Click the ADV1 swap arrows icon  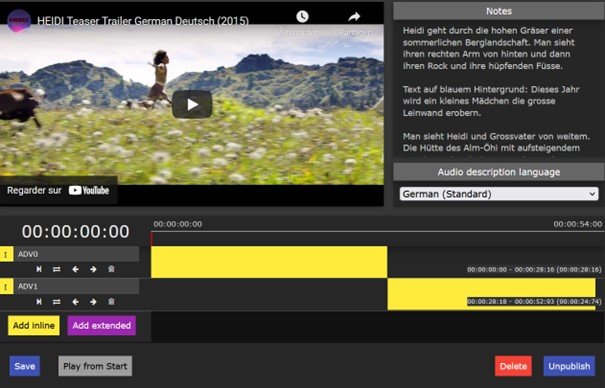(57, 302)
